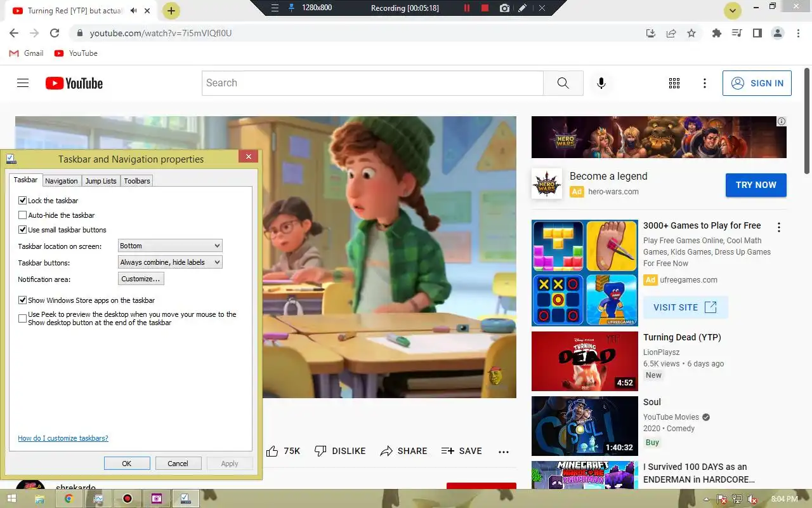Open more actions ellipsis under the video
This screenshot has height=508, width=812.
click(504, 451)
